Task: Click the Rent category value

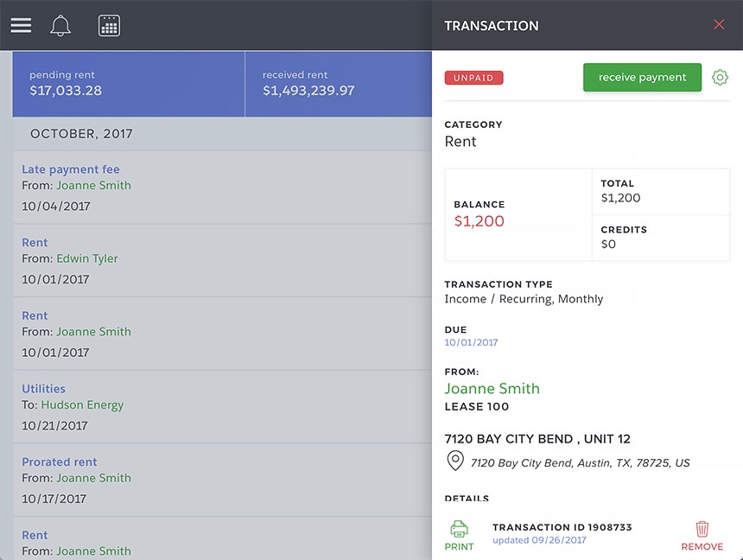Action: 460,142
